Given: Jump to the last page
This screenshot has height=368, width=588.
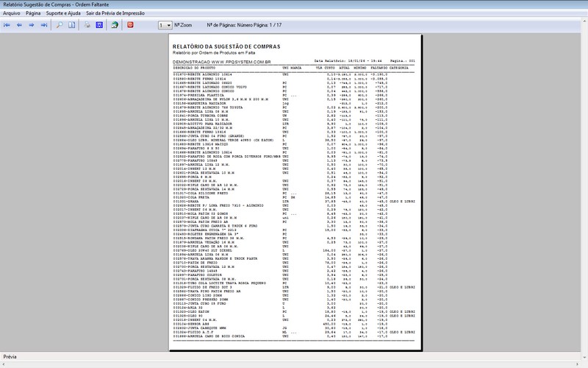Looking at the screenshot, I should (x=45, y=25).
